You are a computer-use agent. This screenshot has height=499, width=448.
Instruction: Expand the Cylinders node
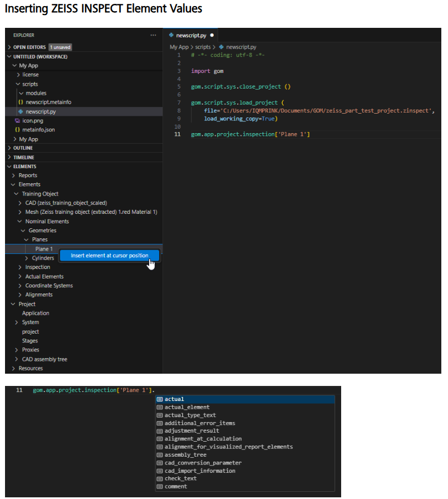point(27,258)
